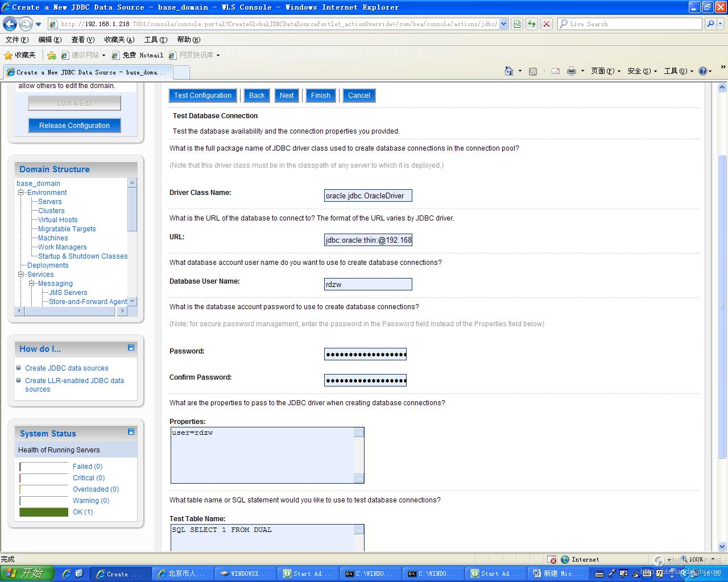Open the address bar URL dropdown
The image size is (728, 582).
pos(503,24)
